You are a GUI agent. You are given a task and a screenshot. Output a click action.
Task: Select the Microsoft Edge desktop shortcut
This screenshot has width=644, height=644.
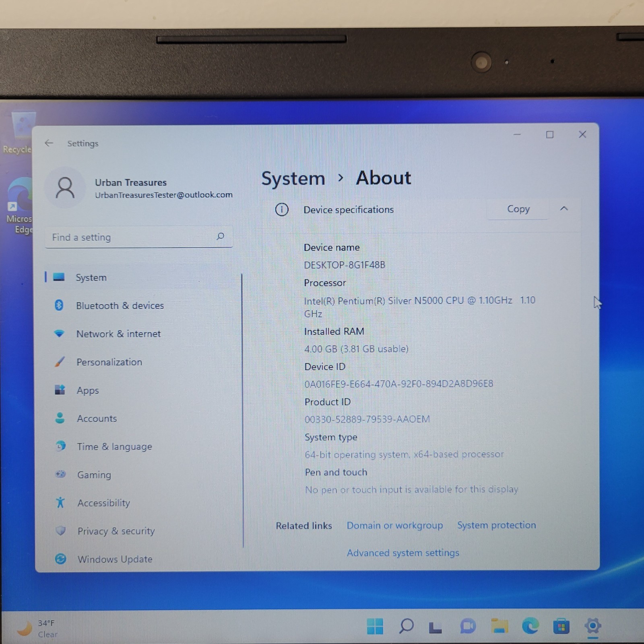coord(19,205)
